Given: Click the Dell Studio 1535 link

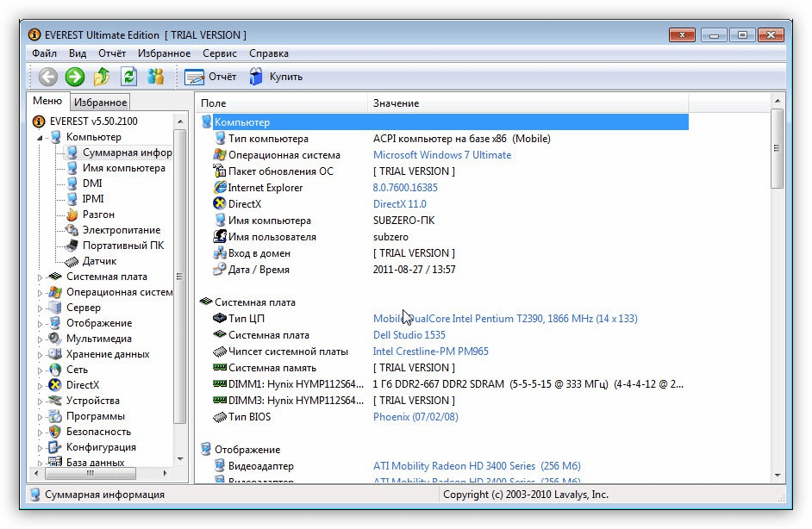Looking at the screenshot, I should 409,335.
